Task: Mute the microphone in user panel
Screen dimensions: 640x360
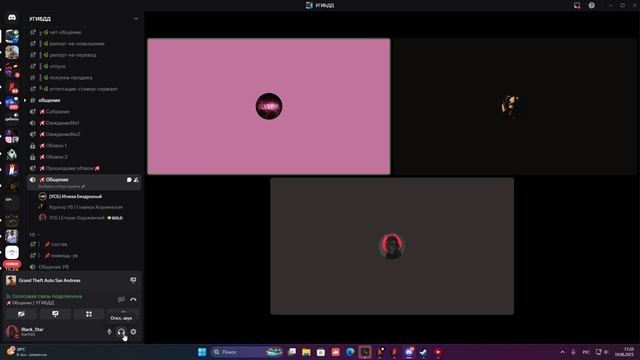Action: click(x=109, y=332)
